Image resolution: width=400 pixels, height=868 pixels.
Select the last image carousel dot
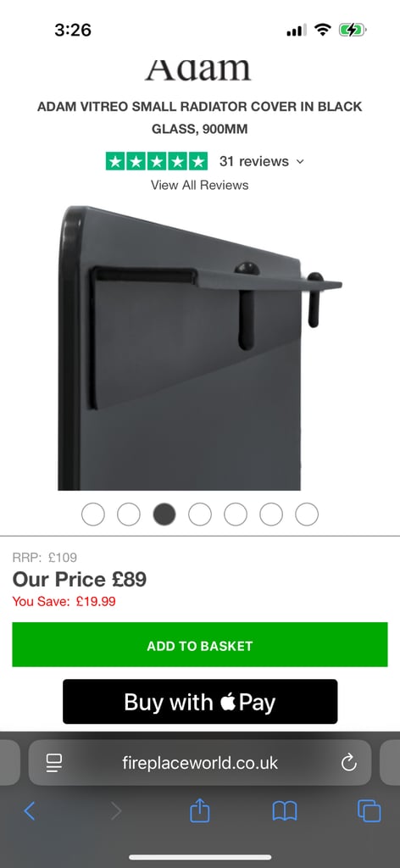tap(307, 515)
